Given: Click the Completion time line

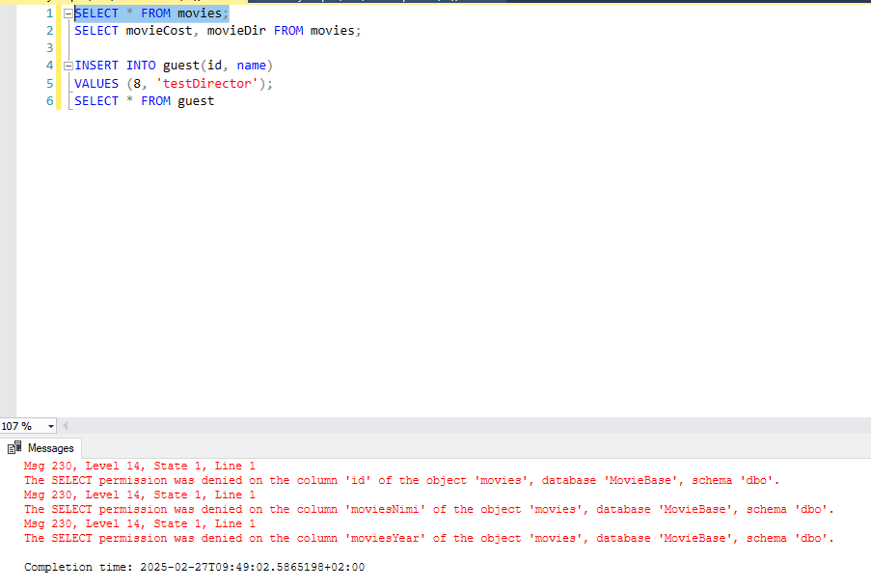Looking at the screenshot, I should 194,567.
